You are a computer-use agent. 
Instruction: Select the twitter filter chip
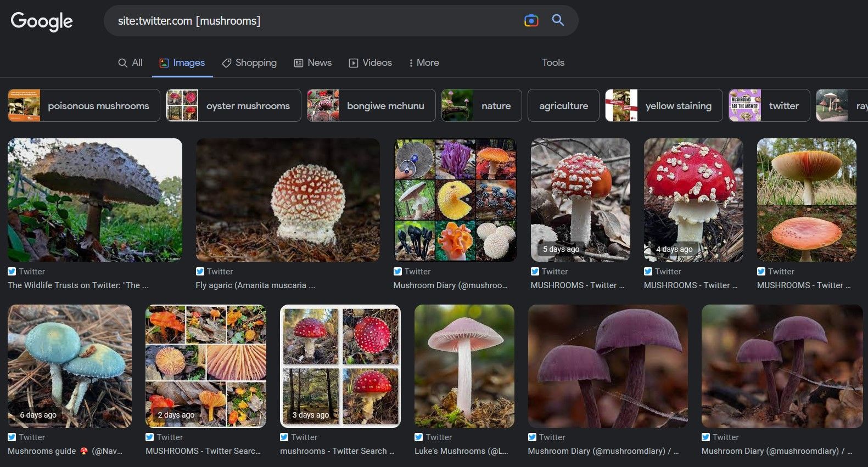coord(769,105)
